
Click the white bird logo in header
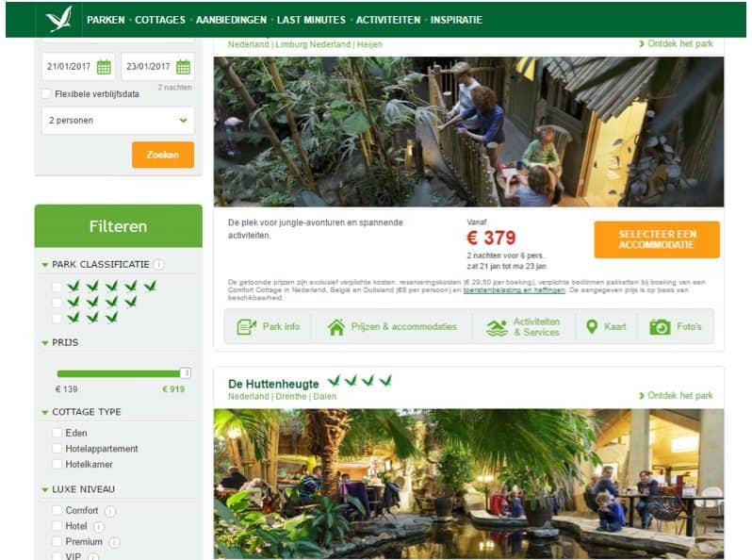coord(59,19)
